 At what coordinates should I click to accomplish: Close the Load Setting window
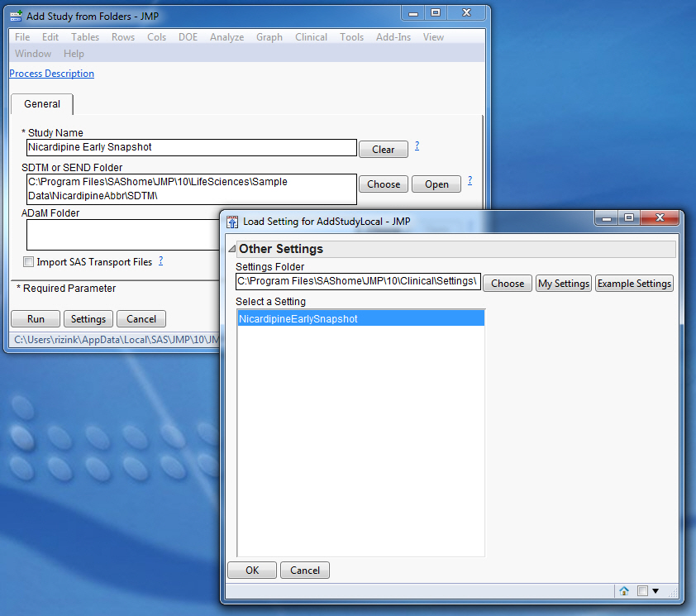coord(660,217)
